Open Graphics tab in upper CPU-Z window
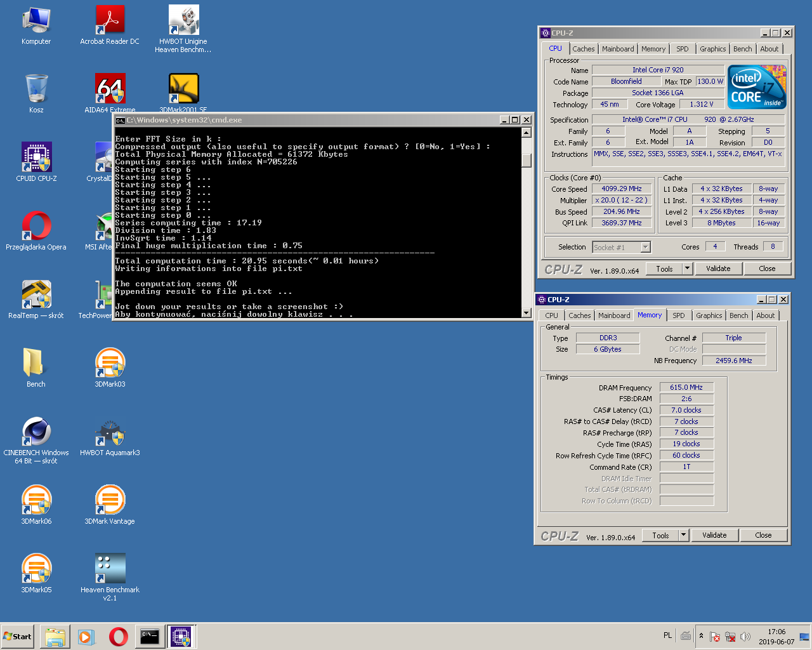The width and height of the screenshot is (812, 650). pyautogui.click(x=712, y=49)
